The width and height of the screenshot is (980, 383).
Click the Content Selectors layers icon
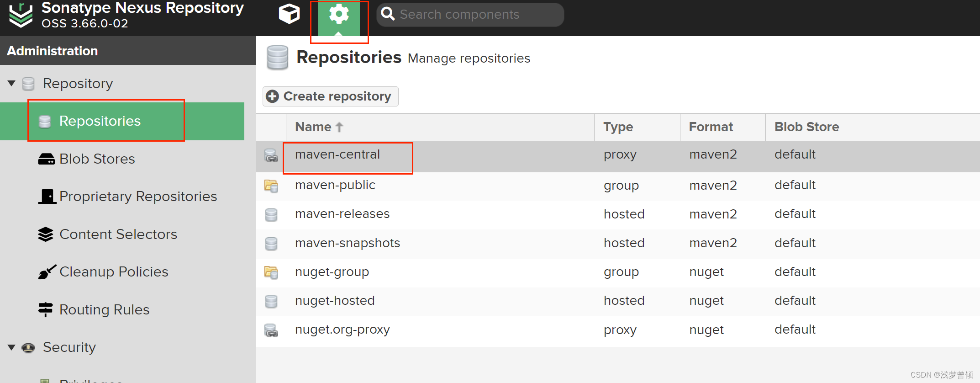46,234
